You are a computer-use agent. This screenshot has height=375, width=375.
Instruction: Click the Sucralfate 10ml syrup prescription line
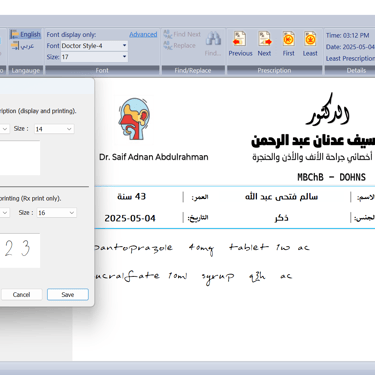point(193,277)
